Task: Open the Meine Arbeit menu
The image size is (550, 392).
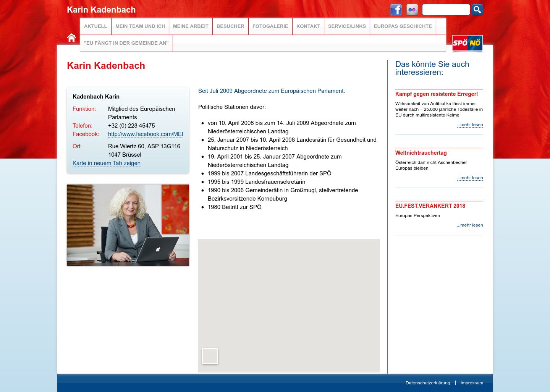Action: (x=191, y=26)
